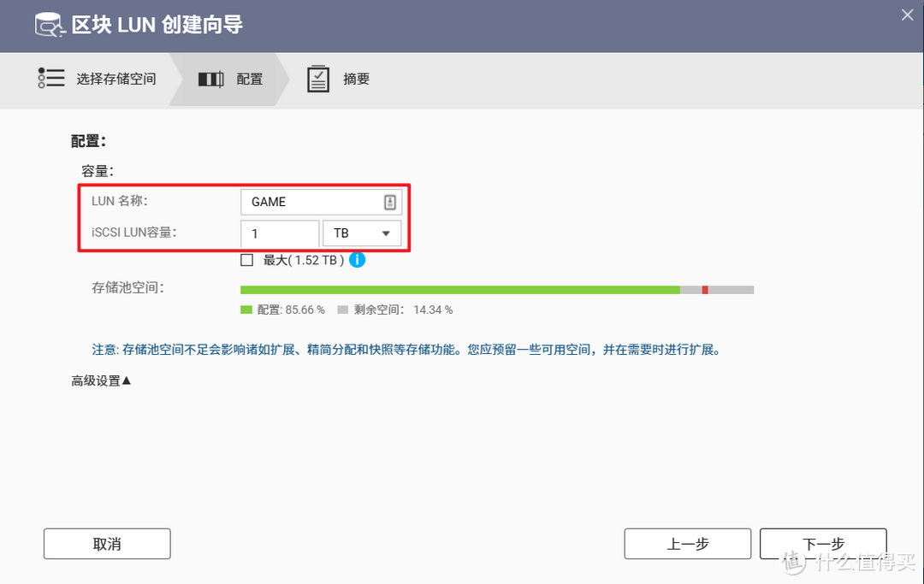924x584 pixels.
Task: Proceed with the 下一步 button
Action: pos(823,543)
